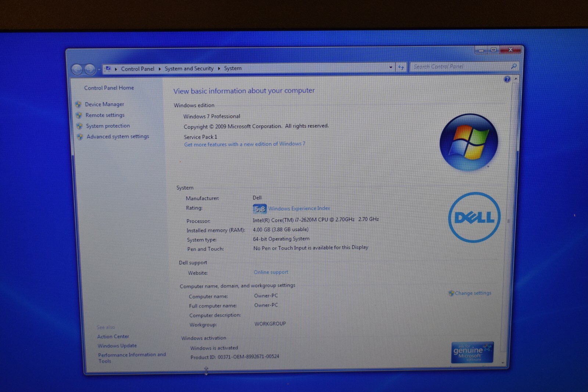Click the shield icon beside Change settings
Screen dimensions: 588x392
(x=451, y=293)
